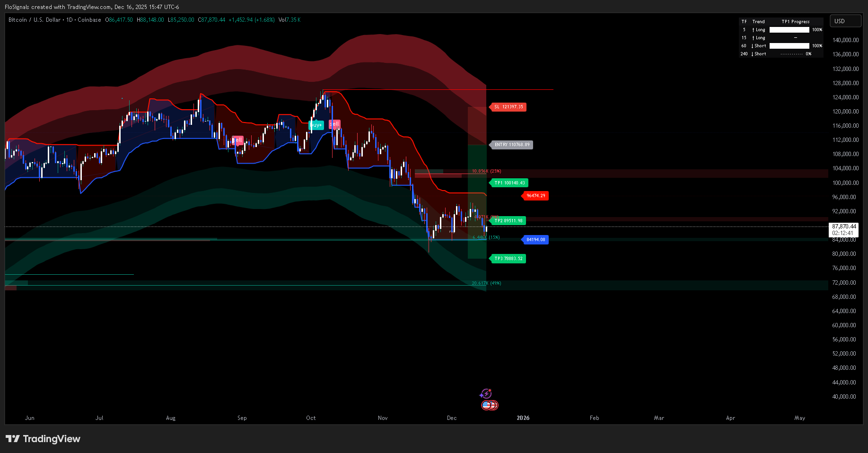
Task: Click the Bitcoin / U.S. Dollar symbol title
Action: click(35, 20)
